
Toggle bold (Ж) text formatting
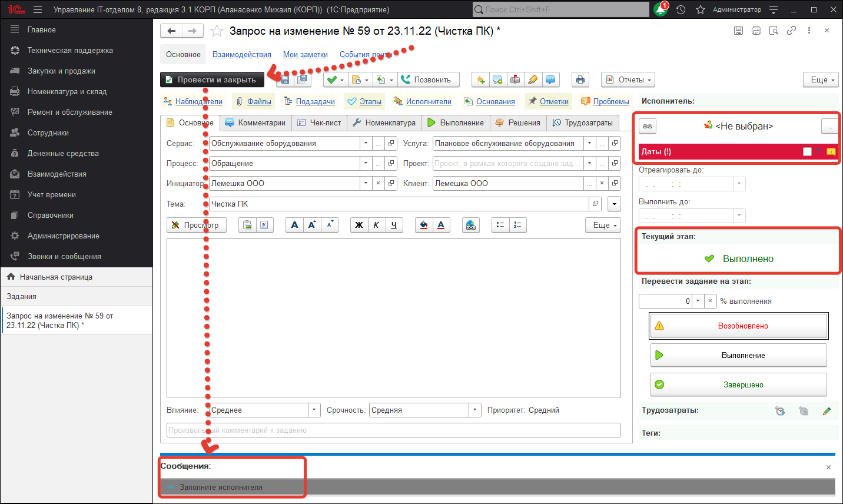tap(359, 225)
